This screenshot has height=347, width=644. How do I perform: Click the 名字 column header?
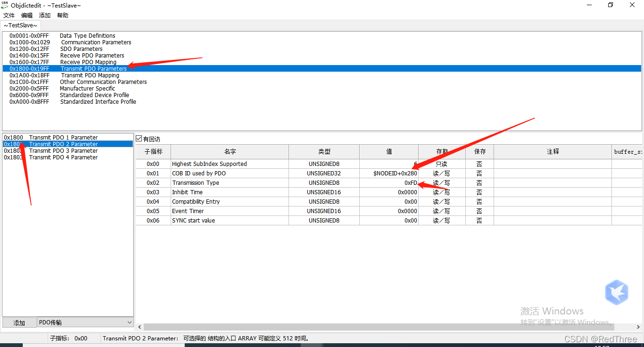click(230, 152)
